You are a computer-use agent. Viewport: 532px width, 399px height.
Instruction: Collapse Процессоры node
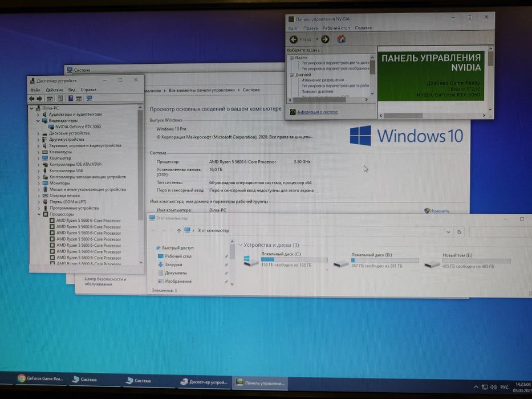point(39,214)
